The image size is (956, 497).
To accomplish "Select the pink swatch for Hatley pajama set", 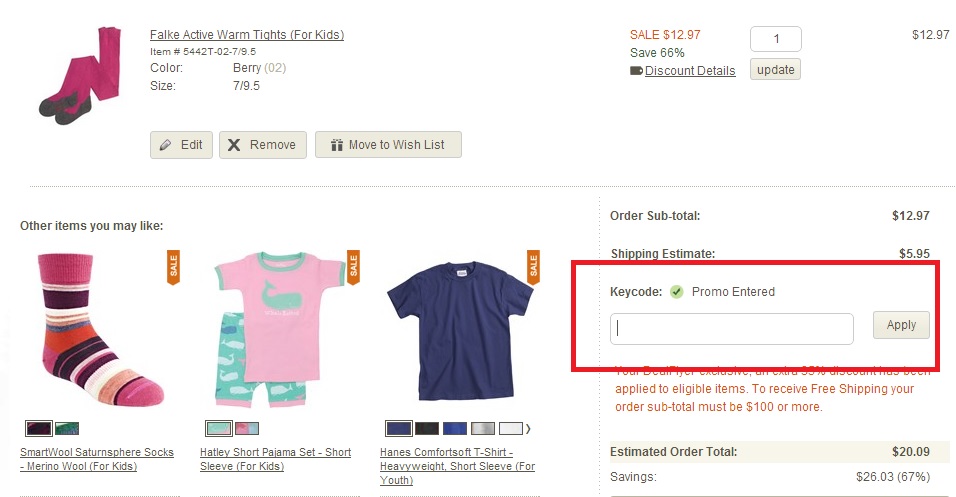I will click(x=245, y=429).
